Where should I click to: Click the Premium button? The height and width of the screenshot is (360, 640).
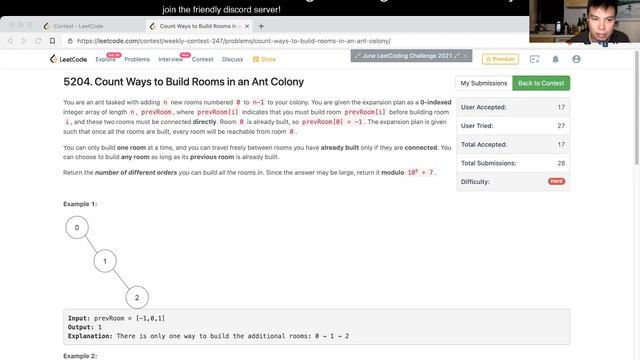[x=500, y=59]
